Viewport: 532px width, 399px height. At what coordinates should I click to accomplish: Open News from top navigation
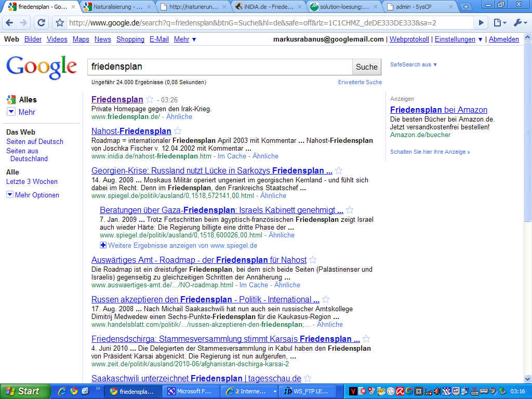(x=102, y=39)
